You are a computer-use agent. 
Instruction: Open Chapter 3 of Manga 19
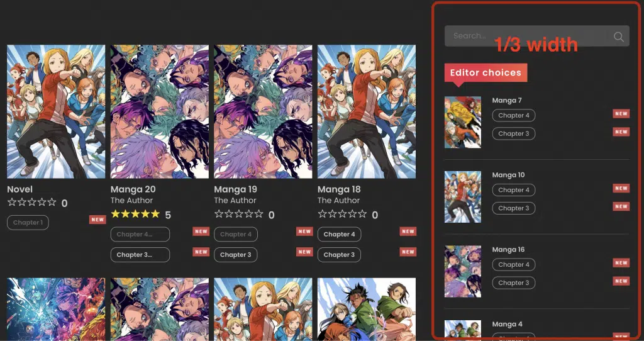[236, 255]
